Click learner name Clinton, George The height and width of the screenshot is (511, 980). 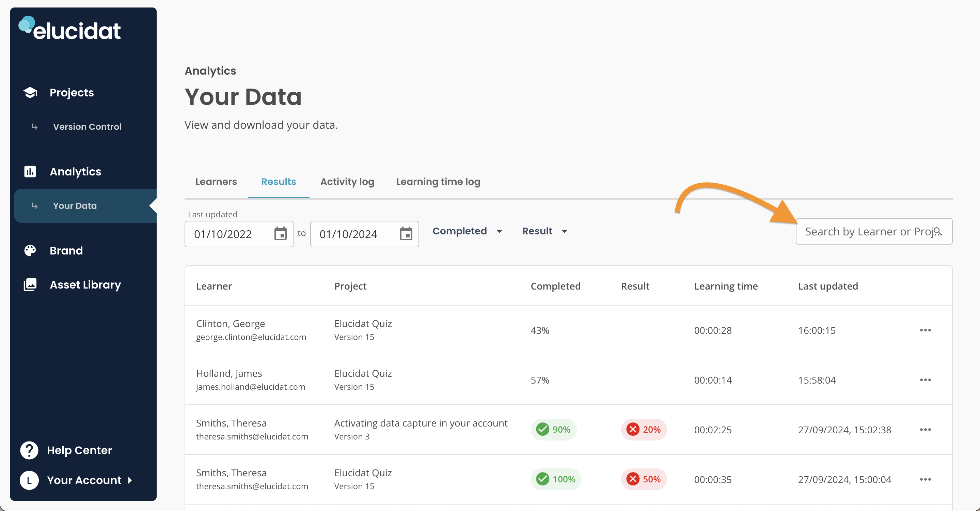231,323
